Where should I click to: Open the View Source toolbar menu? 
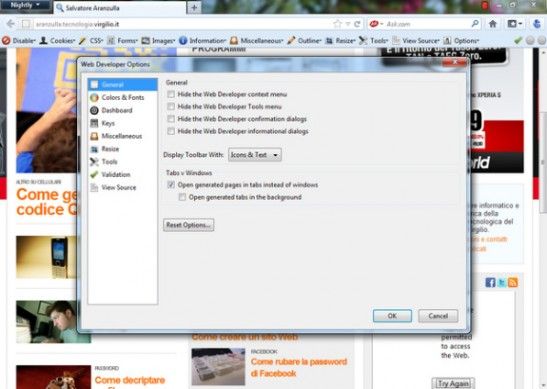415,40
